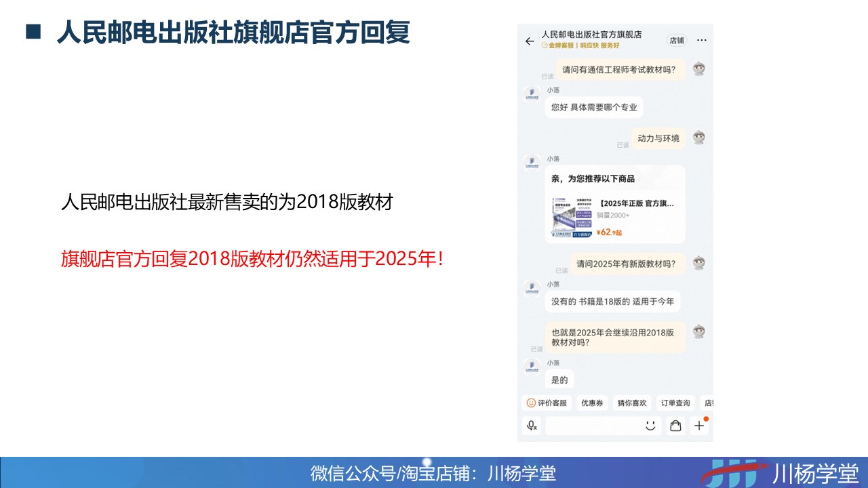Select the 优惠券 coupon chip
The image size is (868, 488).
tap(591, 403)
